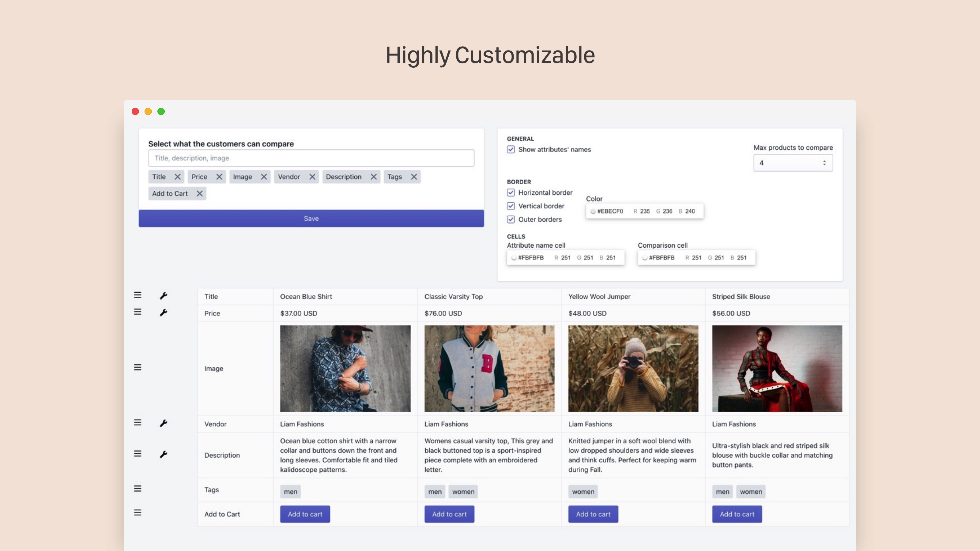Add Ocean Blue Shirt to cart

(305, 514)
